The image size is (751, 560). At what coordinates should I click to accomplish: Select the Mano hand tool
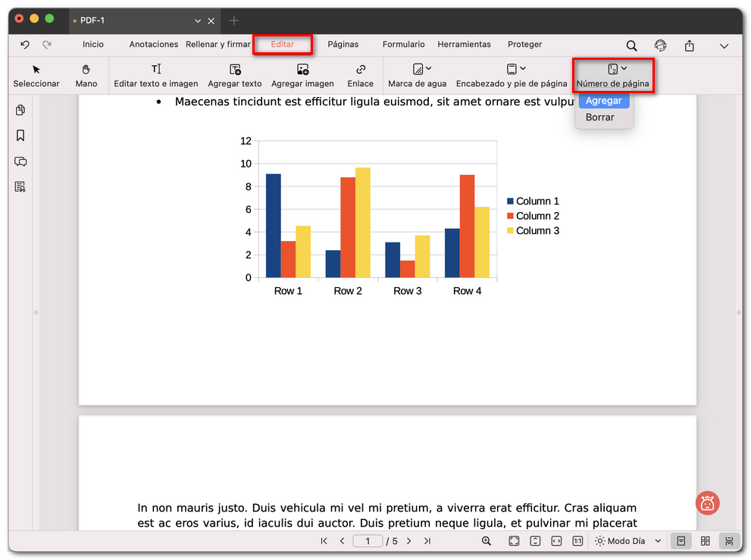coord(86,76)
